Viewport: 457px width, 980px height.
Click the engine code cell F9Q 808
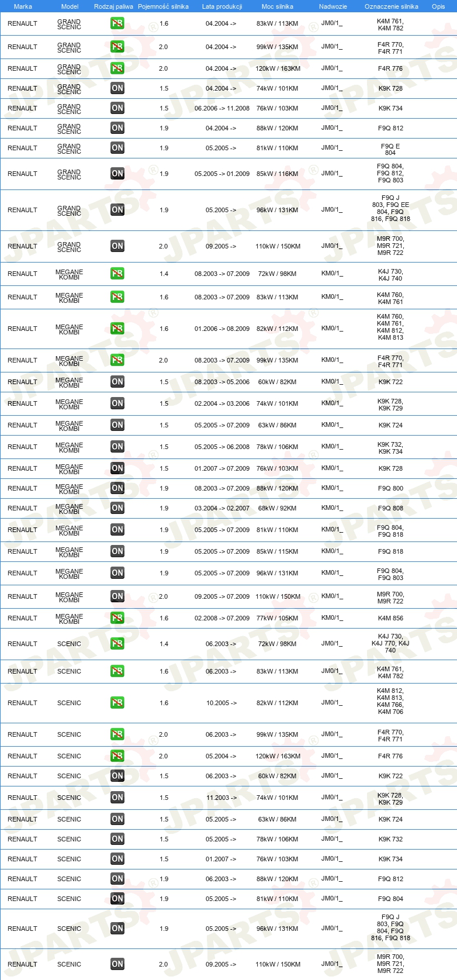390,508
